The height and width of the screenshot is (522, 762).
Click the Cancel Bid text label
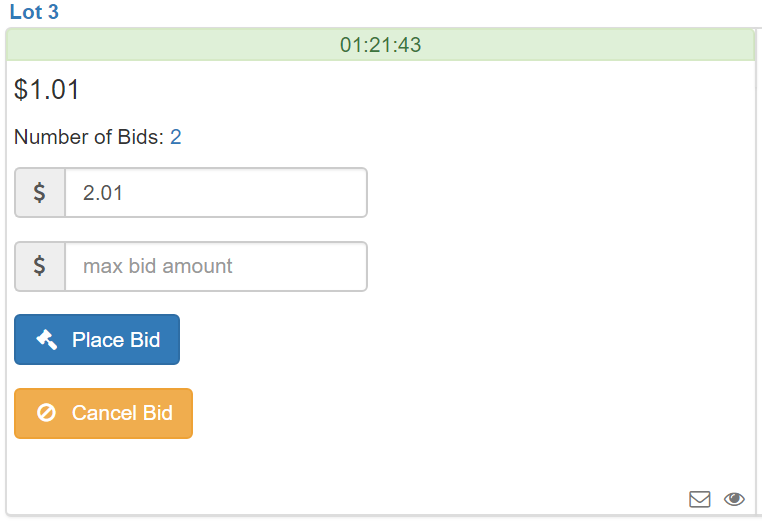[x=122, y=413]
